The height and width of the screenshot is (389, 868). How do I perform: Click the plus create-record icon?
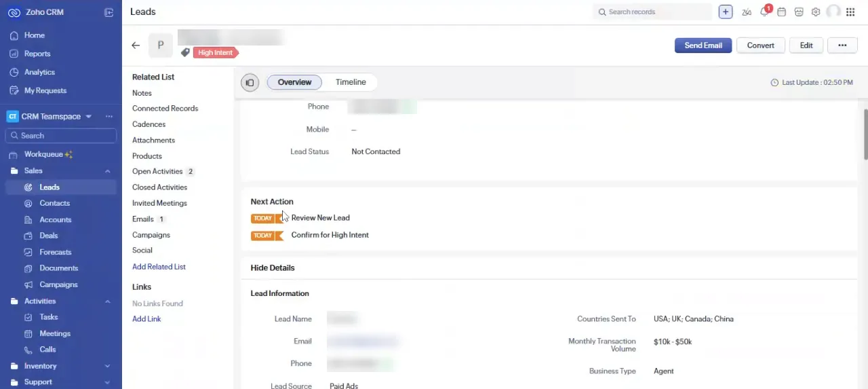[726, 12]
